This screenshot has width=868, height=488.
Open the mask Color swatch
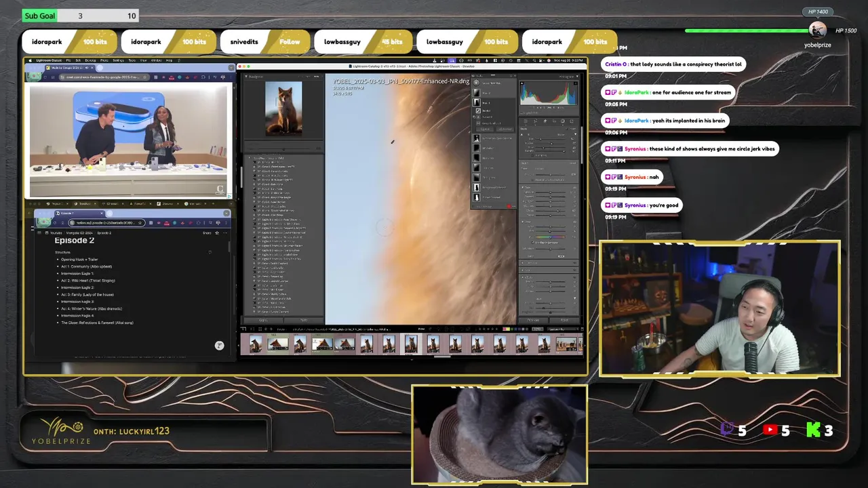coord(561,256)
